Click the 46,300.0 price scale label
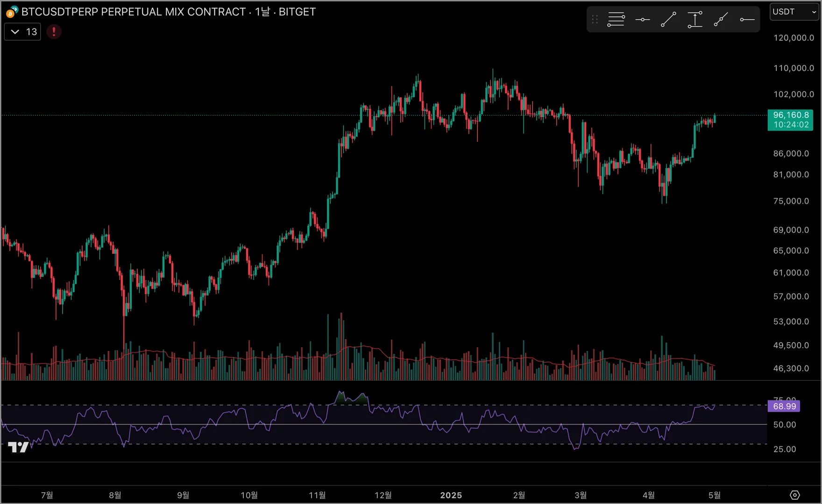Screen dimensions: 822x504 tap(791, 368)
